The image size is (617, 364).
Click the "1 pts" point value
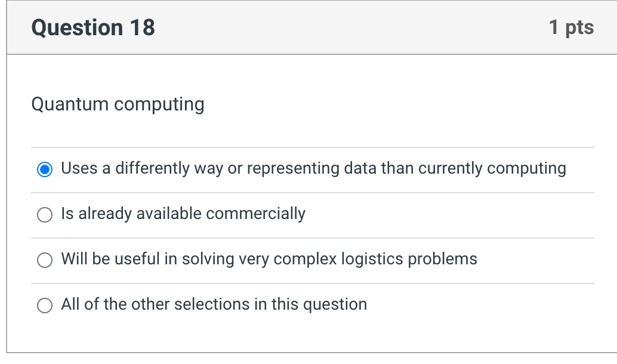pos(571,27)
